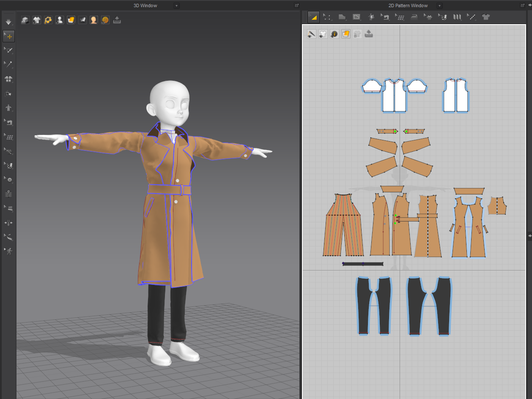The image size is (532, 399).
Task: Pick the Pin tool in 3D toolbar
Action: pos(8,64)
